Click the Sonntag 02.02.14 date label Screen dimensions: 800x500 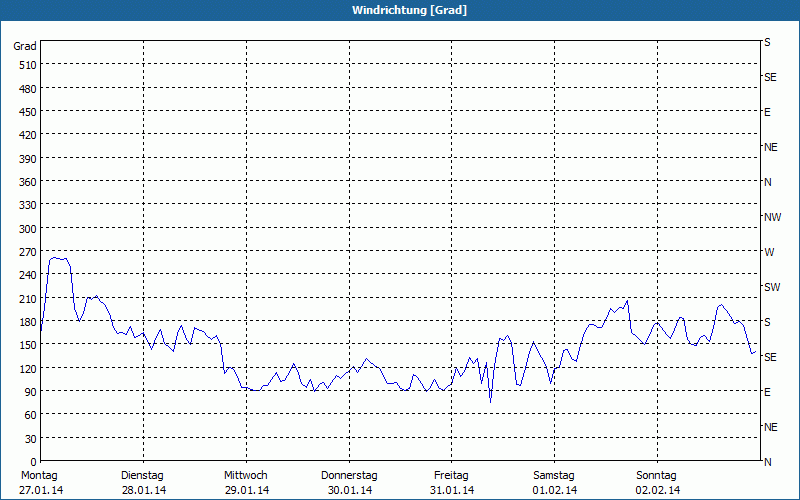click(657, 483)
